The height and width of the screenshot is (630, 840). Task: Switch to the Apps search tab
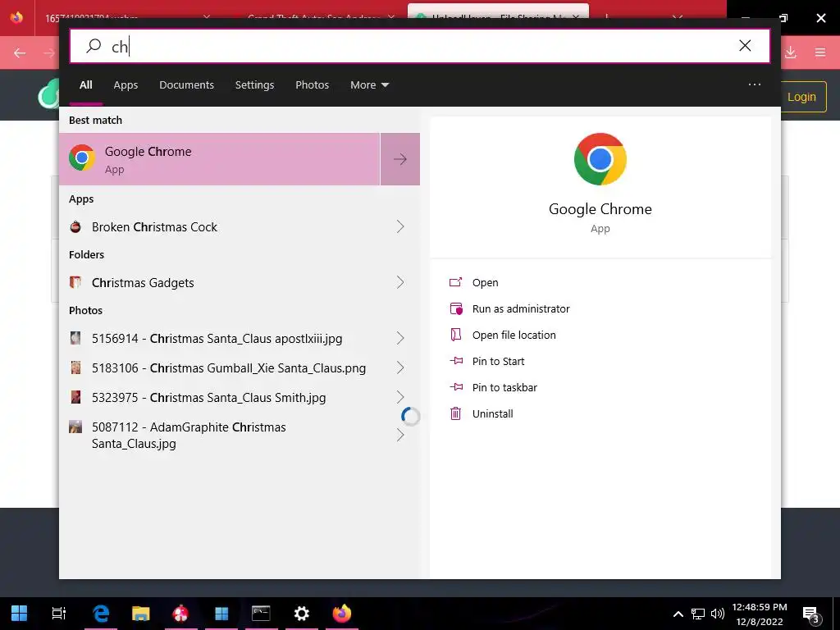coord(126,84)
